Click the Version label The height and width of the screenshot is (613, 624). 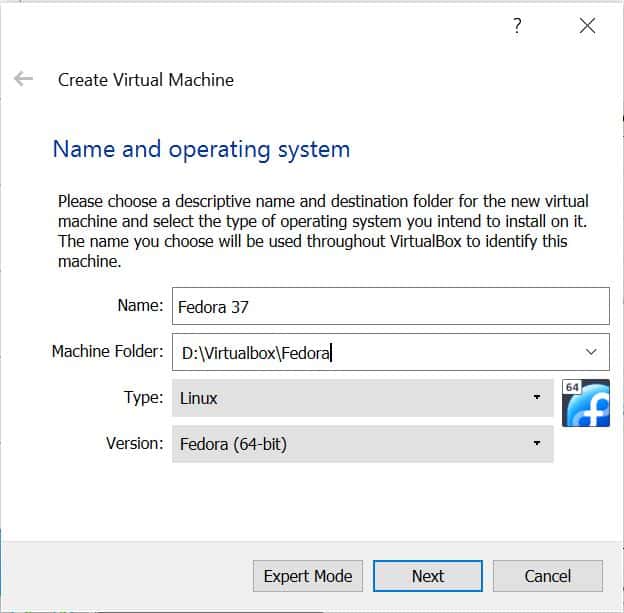tap(135, 443)
